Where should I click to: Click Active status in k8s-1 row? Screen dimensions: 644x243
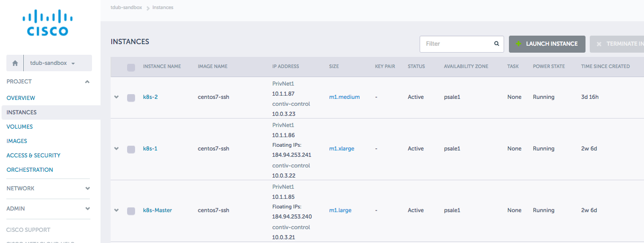click(x=416, y=148)
